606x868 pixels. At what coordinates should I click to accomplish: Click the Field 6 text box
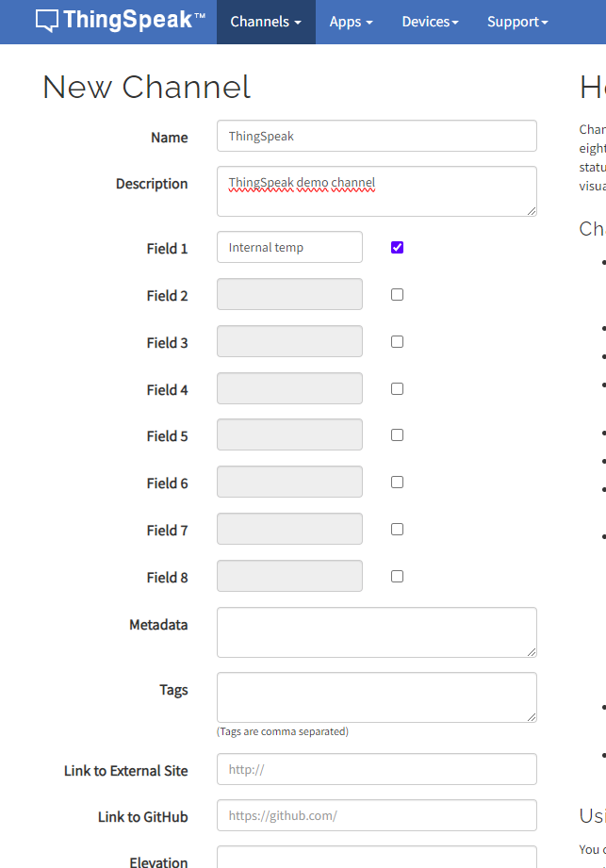pyautogui.click(x=289, y=482)
